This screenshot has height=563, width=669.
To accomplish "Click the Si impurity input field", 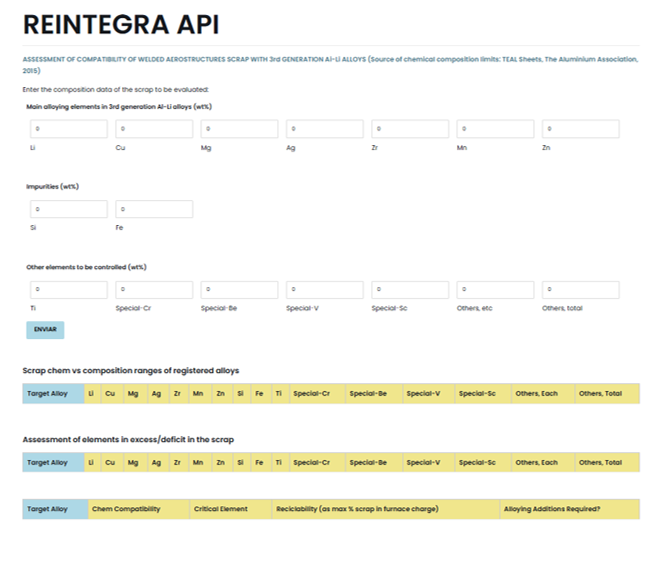I will click(x=69, y=209).
